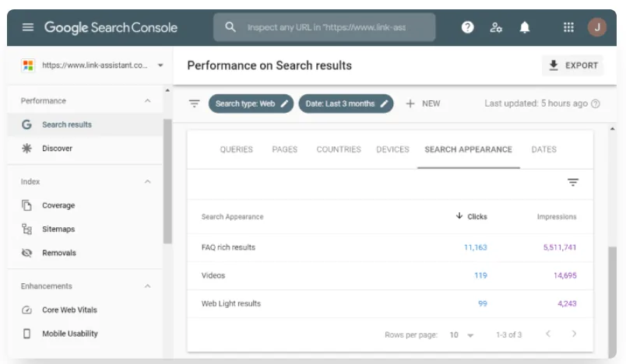
Task: Open Coverage report
Action: pyautogui.click(x=85, y=205)
